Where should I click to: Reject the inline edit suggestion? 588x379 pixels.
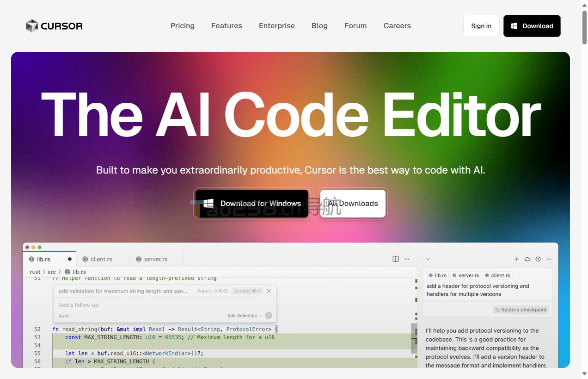(x=212, y=291)
